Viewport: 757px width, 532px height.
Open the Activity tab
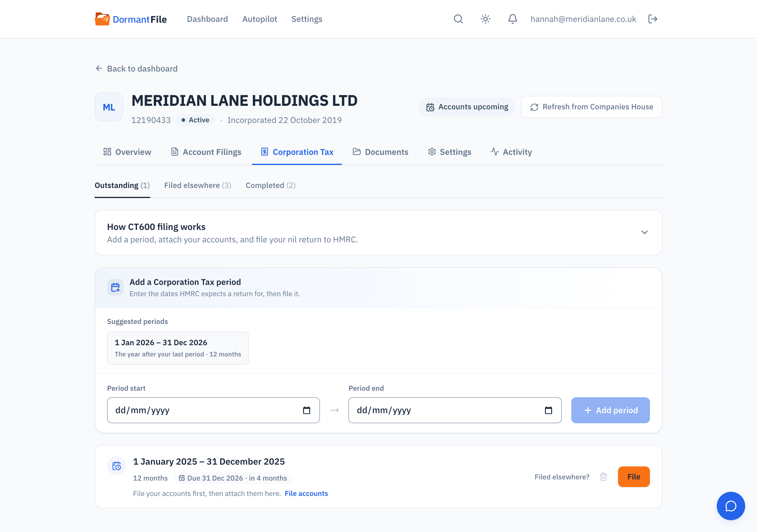point(511,152)
